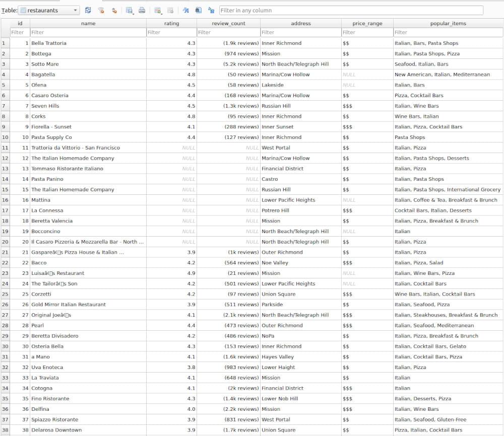
Task: Open the dropdown arrow next to save icon
Action: tap(133, 13)
